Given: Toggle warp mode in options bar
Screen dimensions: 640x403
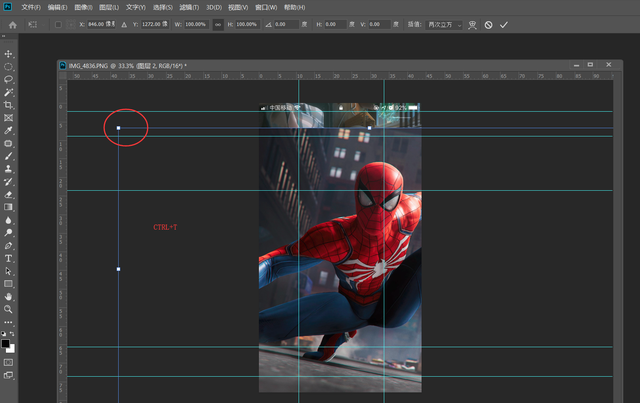Looking at the screenshot, I should [x=471, y=24].
